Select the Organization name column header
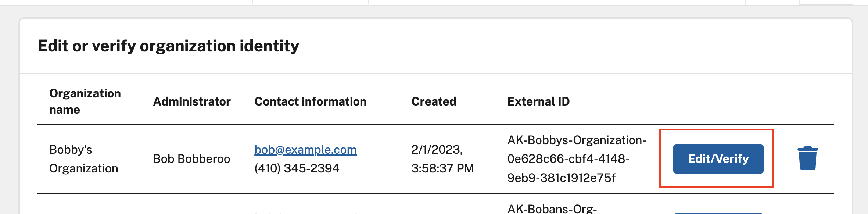The width and height of the screenshot is (868, 214). [x=85, y=101]
